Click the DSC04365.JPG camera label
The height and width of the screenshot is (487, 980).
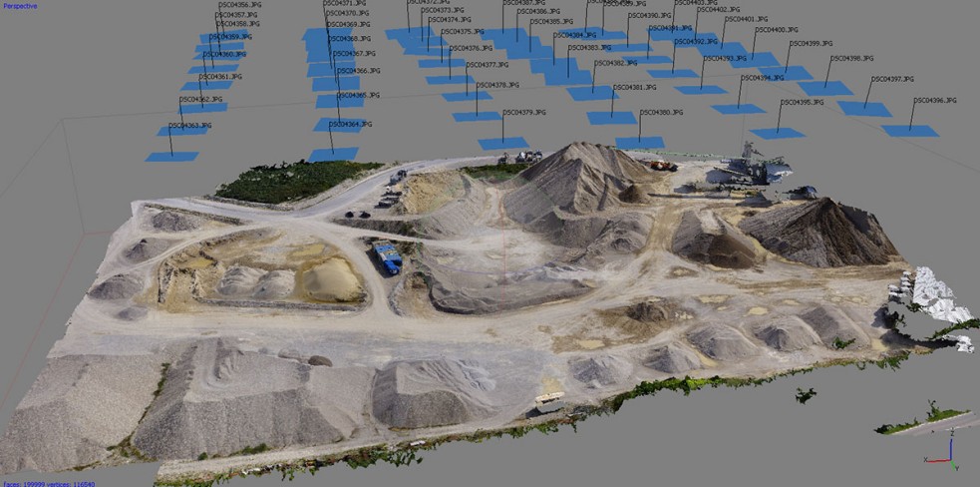[x=358, y=96]
